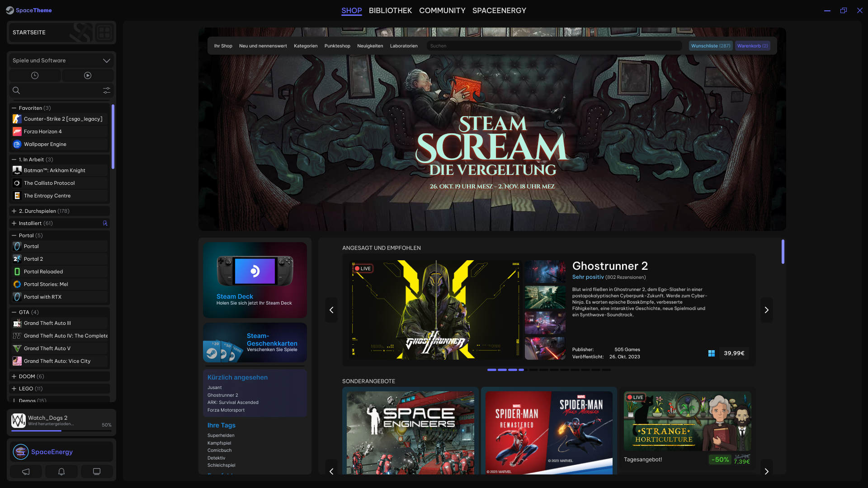The image size is (868, 488).
Task: Collapse the Favoriten collection
Action: coord(14,108)
